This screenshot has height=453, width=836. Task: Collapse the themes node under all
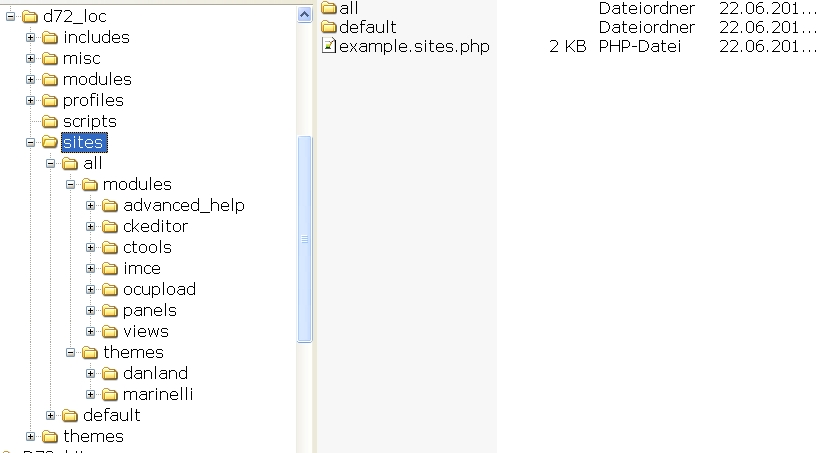click(71, 353)
